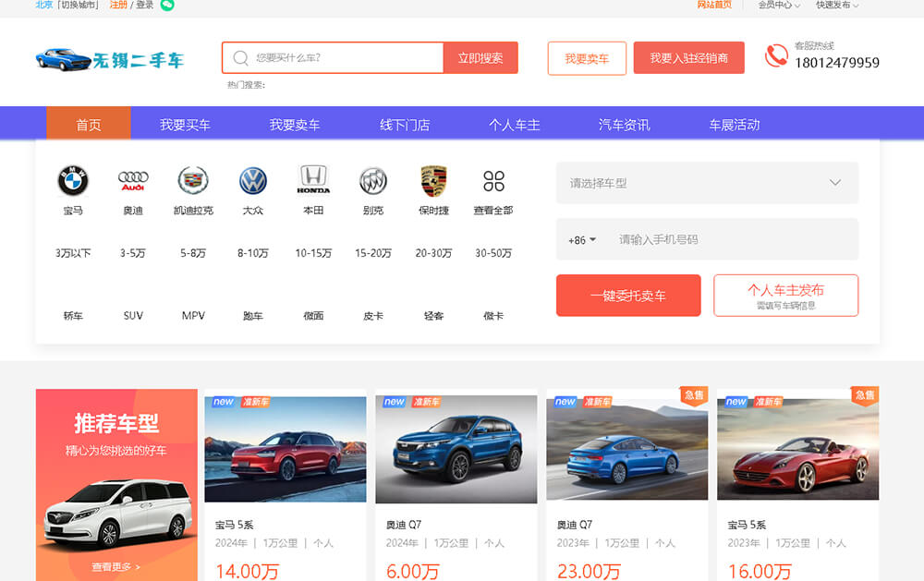The image size is (924, 581).
Task: Select the BMW (宝马) brand logo
Action: (72, 181)
